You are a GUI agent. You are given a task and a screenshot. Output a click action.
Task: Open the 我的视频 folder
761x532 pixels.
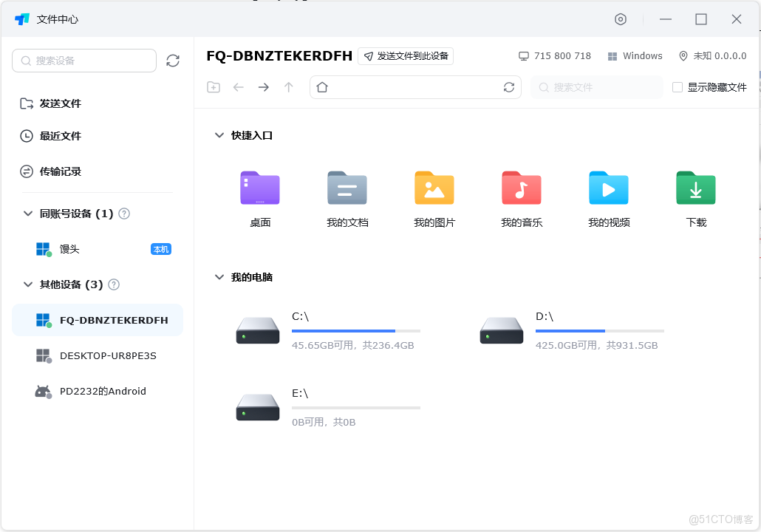[x=608, y=196]
